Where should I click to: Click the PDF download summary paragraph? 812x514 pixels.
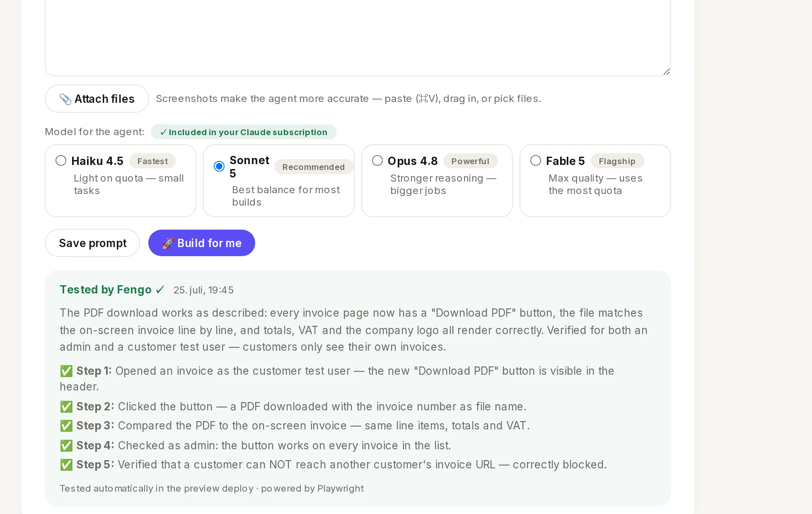(x=353, y=330)
